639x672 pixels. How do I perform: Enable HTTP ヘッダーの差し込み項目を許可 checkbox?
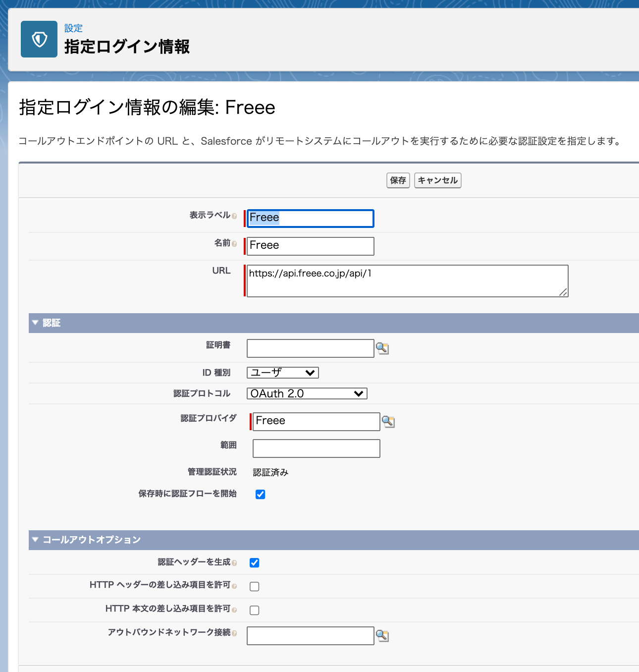254,586
